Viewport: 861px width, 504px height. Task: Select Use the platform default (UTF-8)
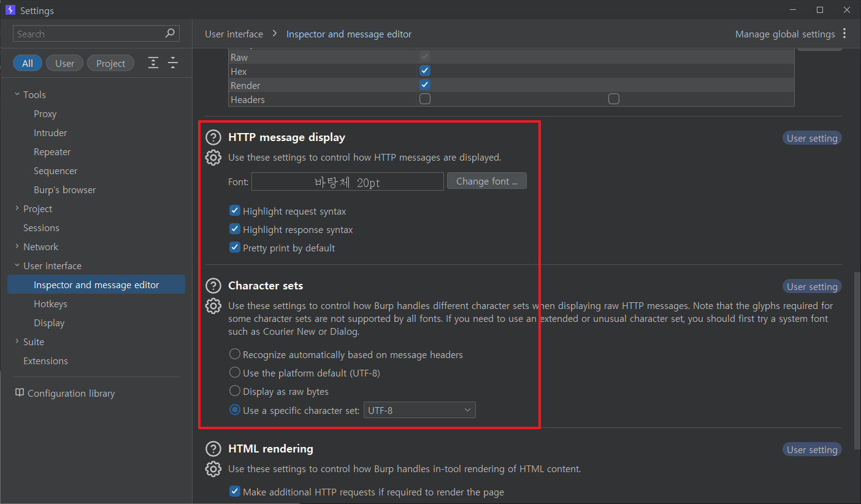(x=234, y=373)
